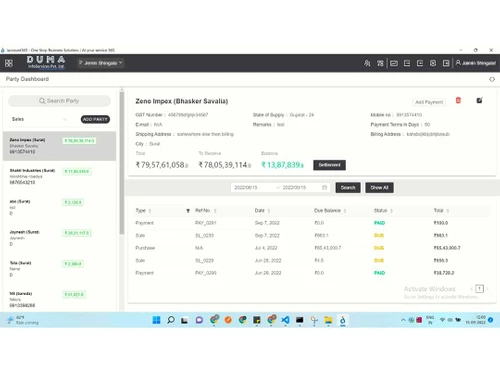Select Tata (Surat) party entry
Screen dimensions: 500x375
[59, 269]
